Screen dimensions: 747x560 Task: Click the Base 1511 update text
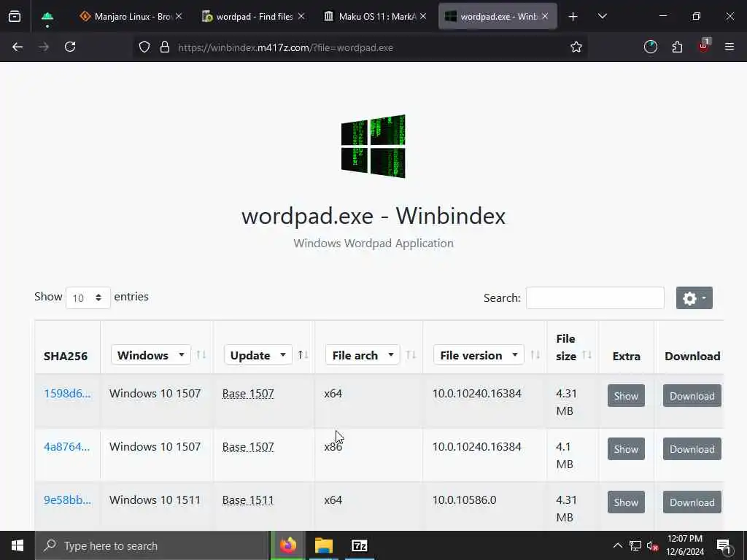tap(248, 500)
